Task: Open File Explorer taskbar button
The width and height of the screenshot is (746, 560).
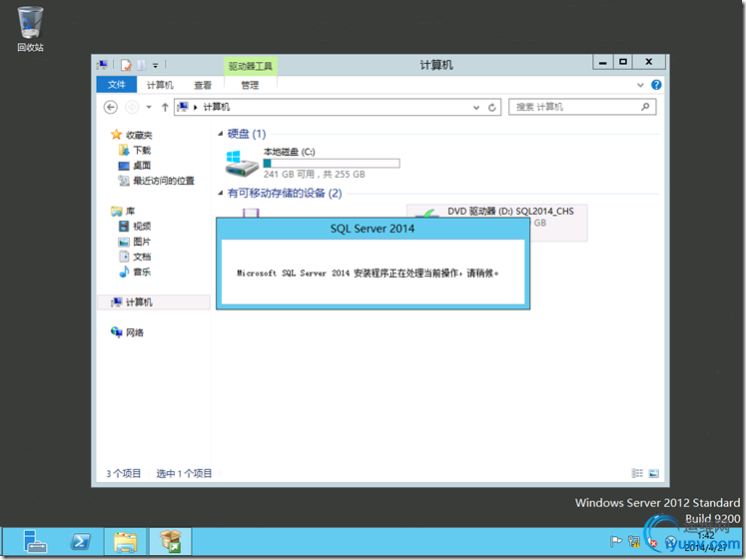Action: click(125, 542)
